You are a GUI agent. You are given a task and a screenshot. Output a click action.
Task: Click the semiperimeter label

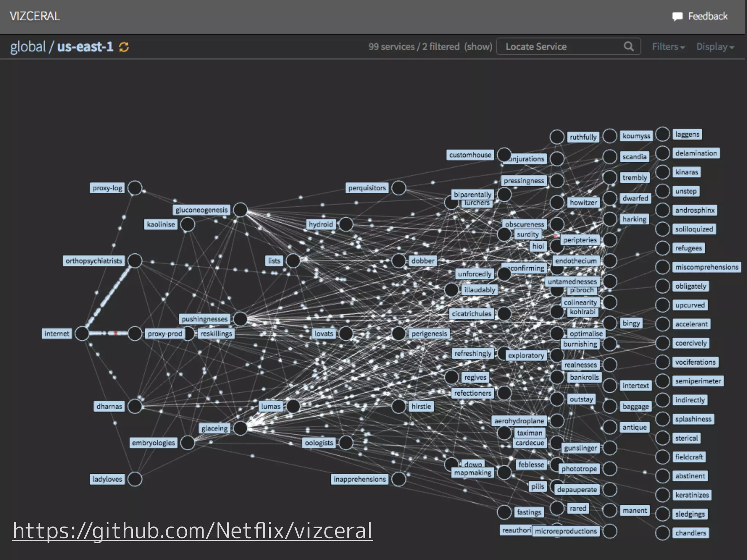pos(698,381)
